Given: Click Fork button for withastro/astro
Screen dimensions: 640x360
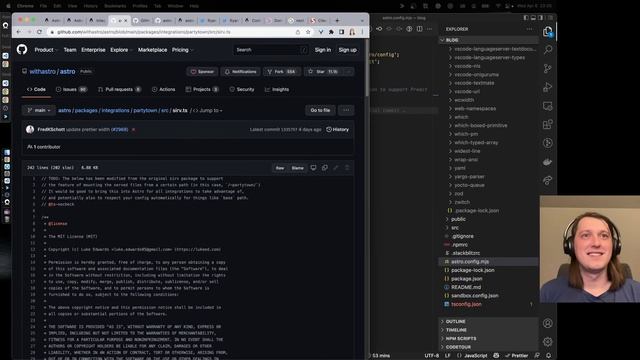Looking at the screenshot, I should [282, 71].
